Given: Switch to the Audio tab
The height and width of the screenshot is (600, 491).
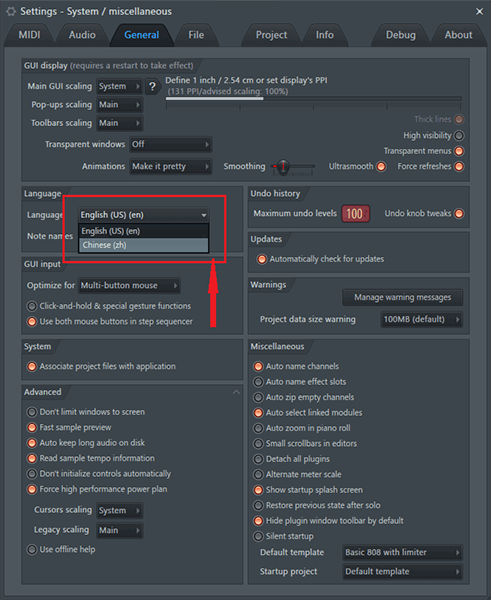Looking at the screenshot, I should point(82,35).
